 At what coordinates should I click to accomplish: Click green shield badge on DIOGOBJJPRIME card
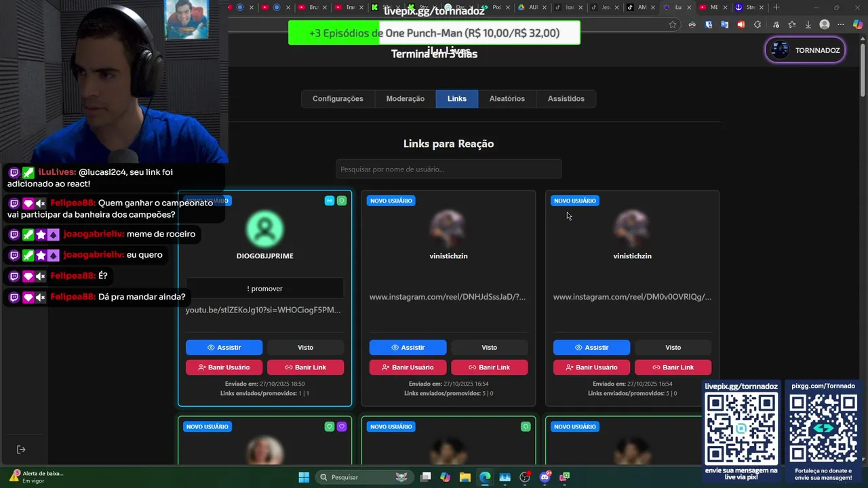(342, 201)
